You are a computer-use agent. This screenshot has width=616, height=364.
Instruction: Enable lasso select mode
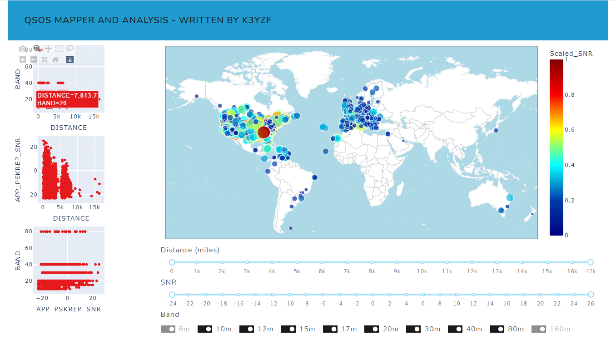coord(70,49)
